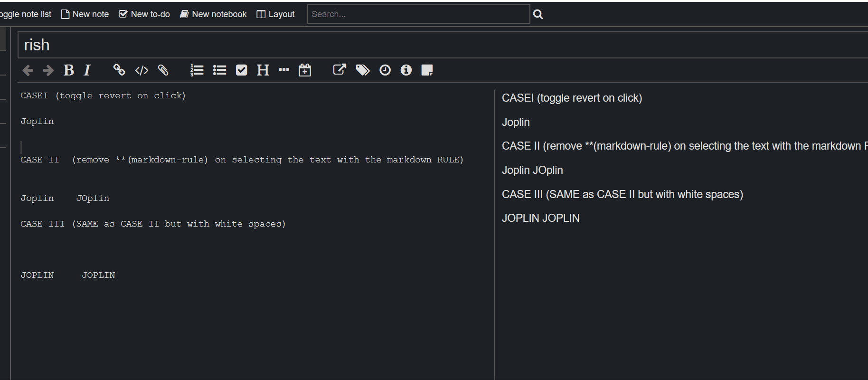Convert note type with sticky note icon
This screenshot has height=380, width=868.
427,70
